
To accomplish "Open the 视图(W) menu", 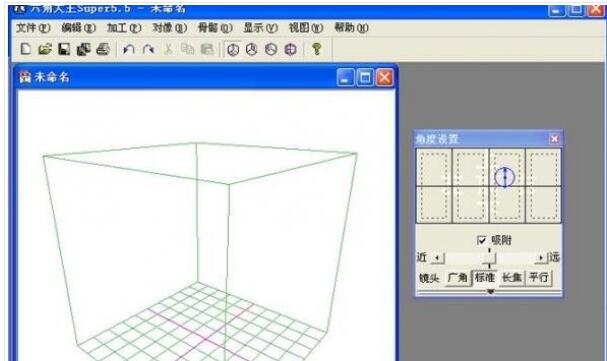I will pos(306,28).
